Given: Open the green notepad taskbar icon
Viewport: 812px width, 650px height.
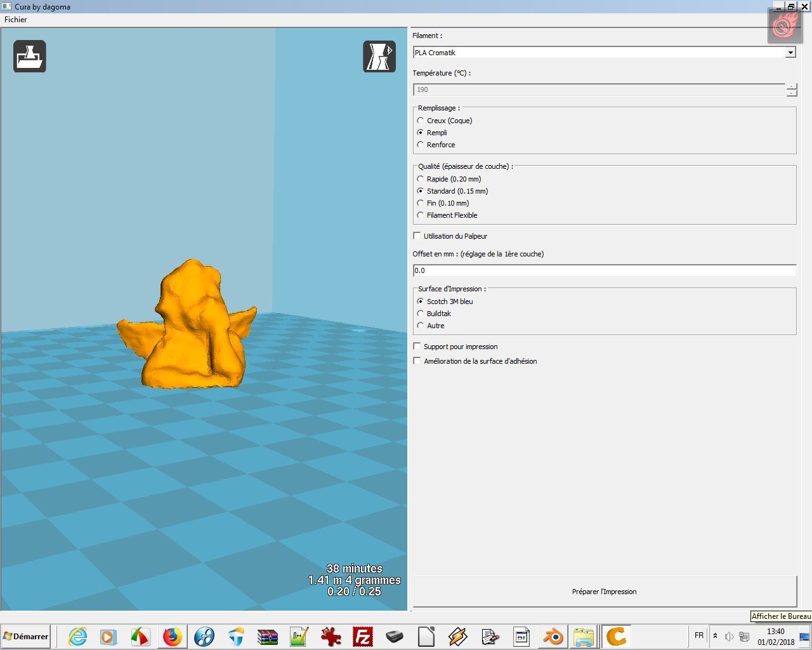Looking at the screenshot, I should click(299, 637).
